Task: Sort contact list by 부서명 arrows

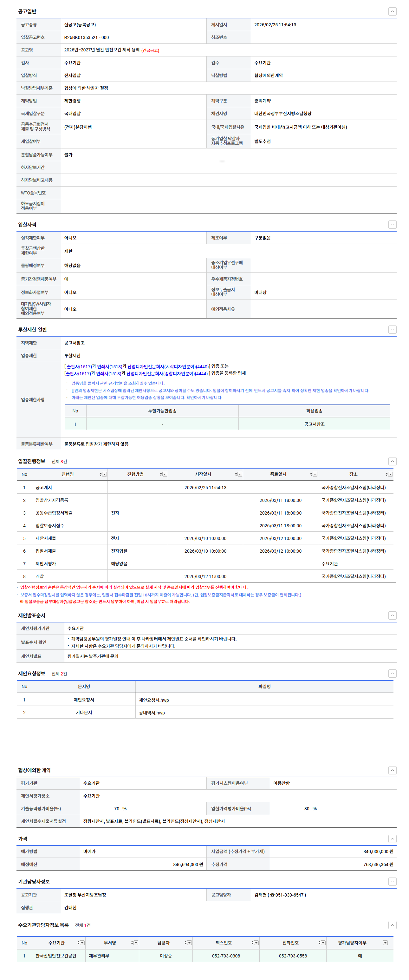Action: click(x=132, y=942)
